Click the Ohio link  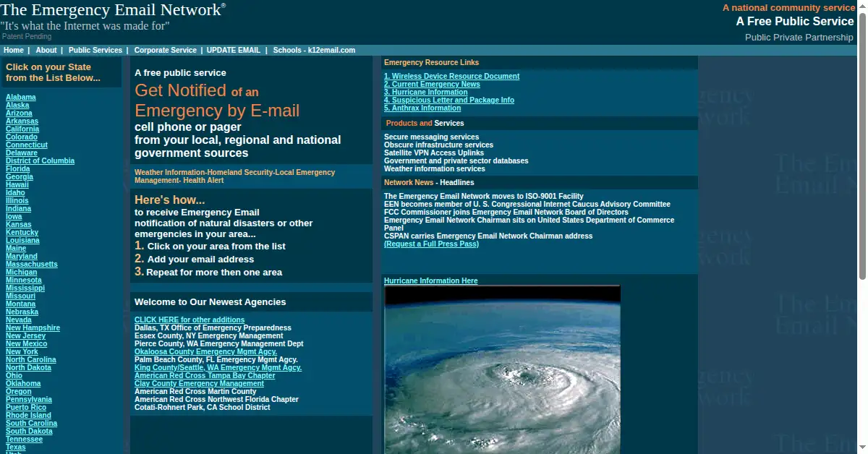(14, 375)
